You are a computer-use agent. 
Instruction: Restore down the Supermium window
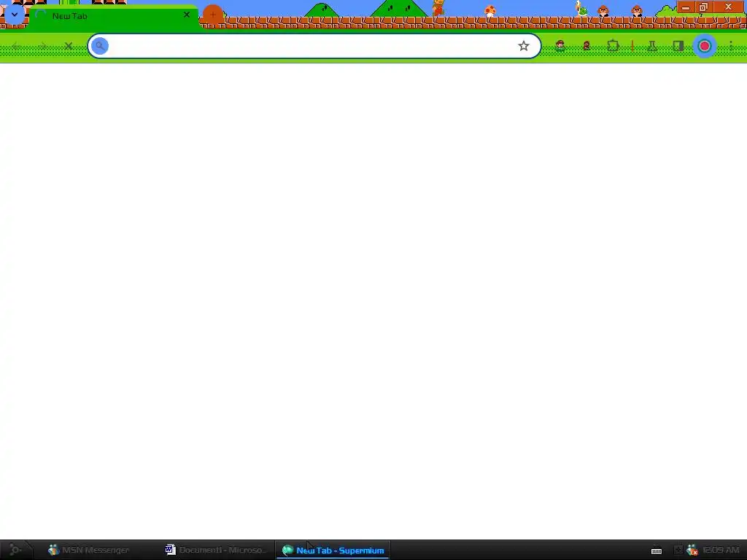click(703, 7)
